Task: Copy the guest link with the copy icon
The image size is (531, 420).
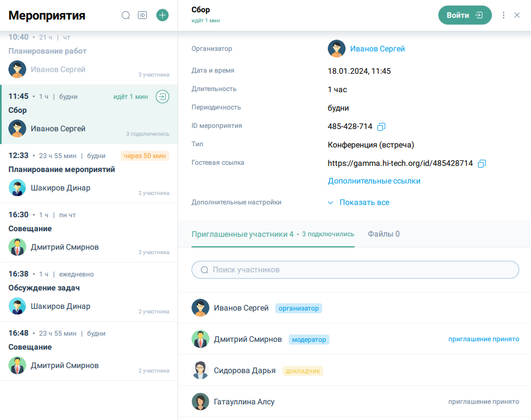Action: [482, 163]
